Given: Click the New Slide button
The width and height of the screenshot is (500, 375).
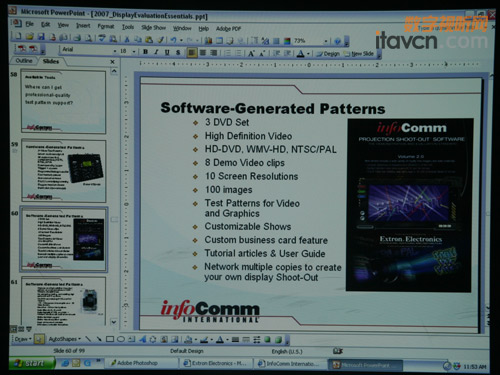Looking at the screenshot, I should click(x=359, y=54).
